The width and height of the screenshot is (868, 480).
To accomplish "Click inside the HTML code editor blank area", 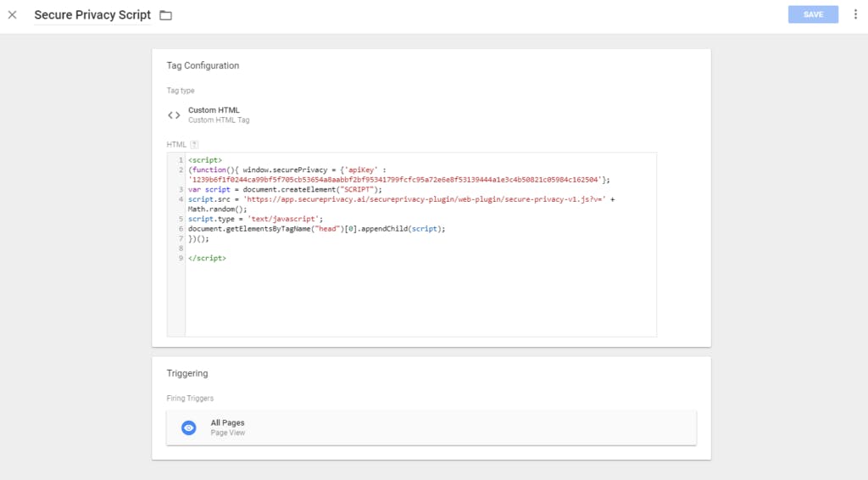I will 420,299.
